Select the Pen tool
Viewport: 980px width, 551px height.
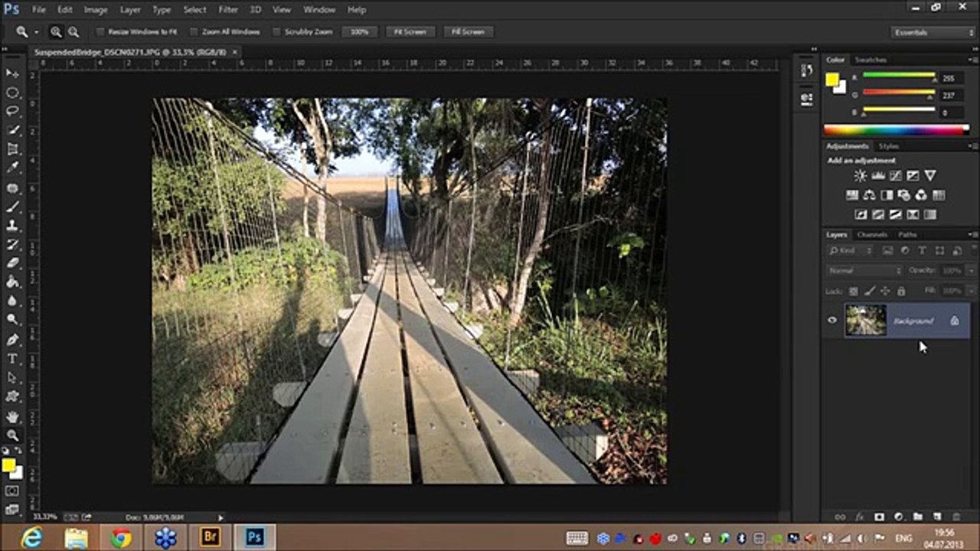[12, 340]
